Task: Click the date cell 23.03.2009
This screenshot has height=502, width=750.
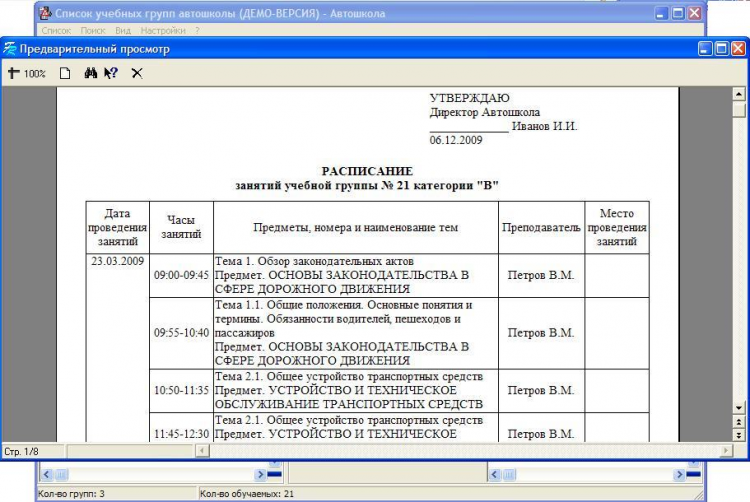Action: click(118, 261)
